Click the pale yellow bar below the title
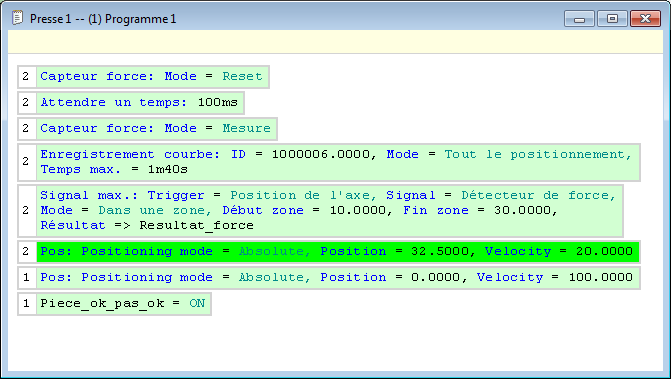 tap(335, 42)
